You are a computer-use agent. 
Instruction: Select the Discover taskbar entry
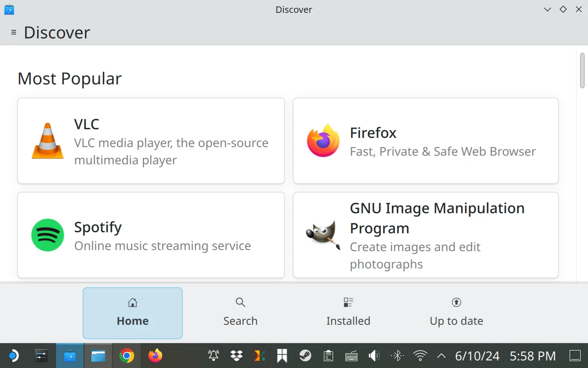70,356
